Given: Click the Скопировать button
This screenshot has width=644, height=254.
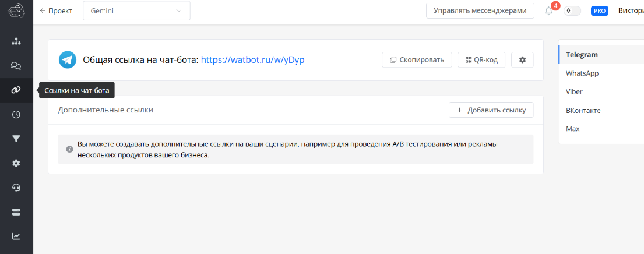Looking at the screenshot, I should tap(417, 60).
